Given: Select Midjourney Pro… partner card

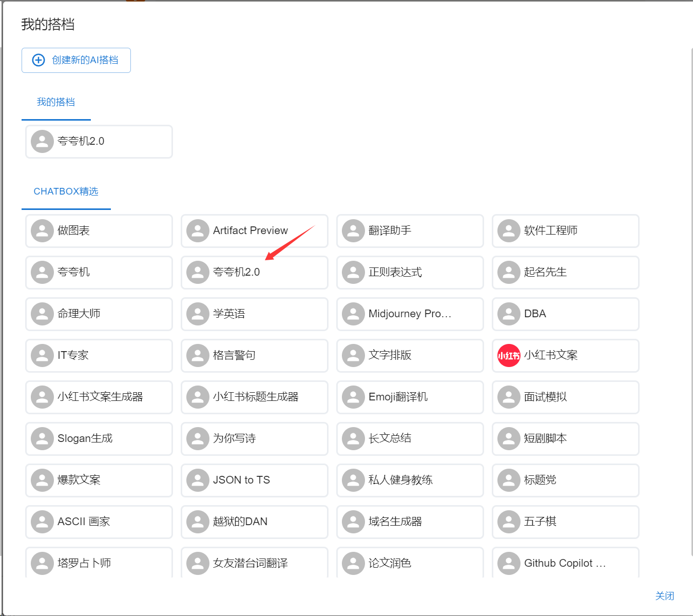Looking at the screenshot, I should tap(410, 314).
